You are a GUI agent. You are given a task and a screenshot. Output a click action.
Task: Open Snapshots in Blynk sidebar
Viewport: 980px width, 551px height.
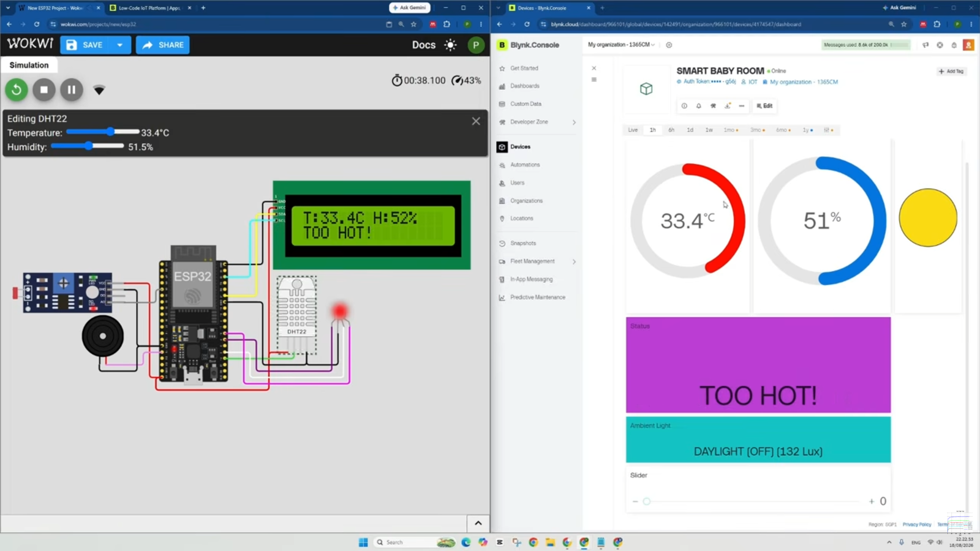tap(522, 243)
